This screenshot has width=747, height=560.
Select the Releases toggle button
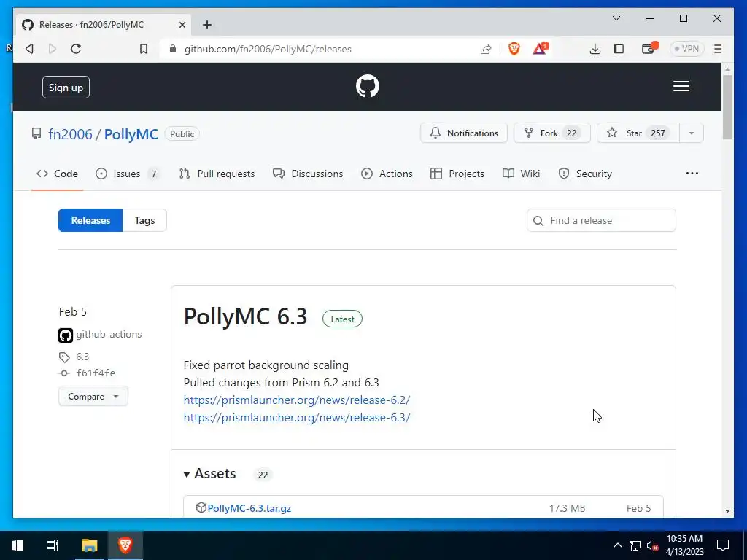click(90, 220)
